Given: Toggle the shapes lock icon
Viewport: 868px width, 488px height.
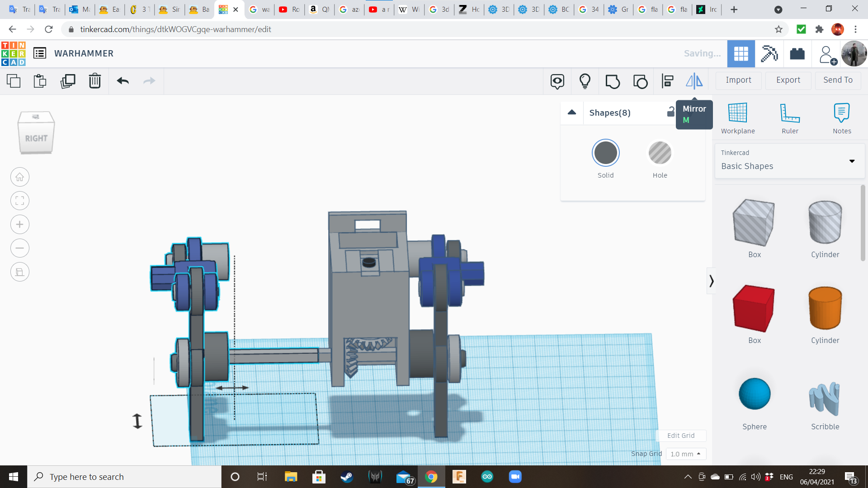Looking at the screenshot, I should click(670, 112).
